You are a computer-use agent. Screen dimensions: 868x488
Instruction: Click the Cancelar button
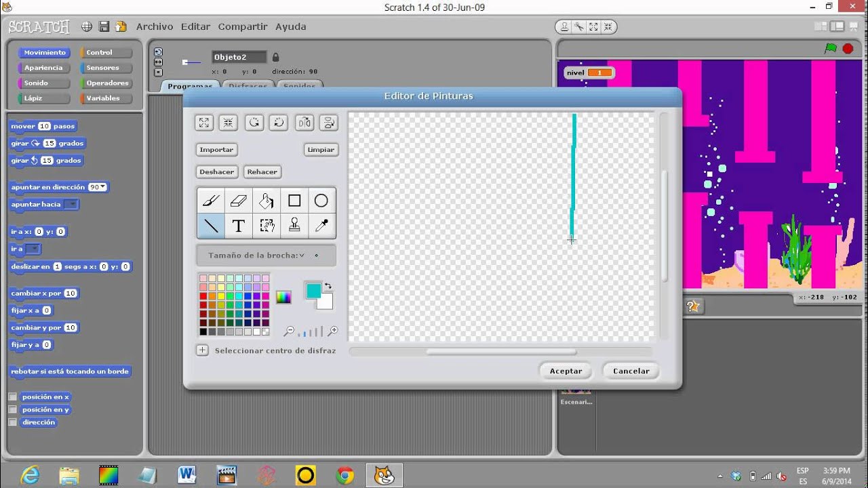[631, 371]
